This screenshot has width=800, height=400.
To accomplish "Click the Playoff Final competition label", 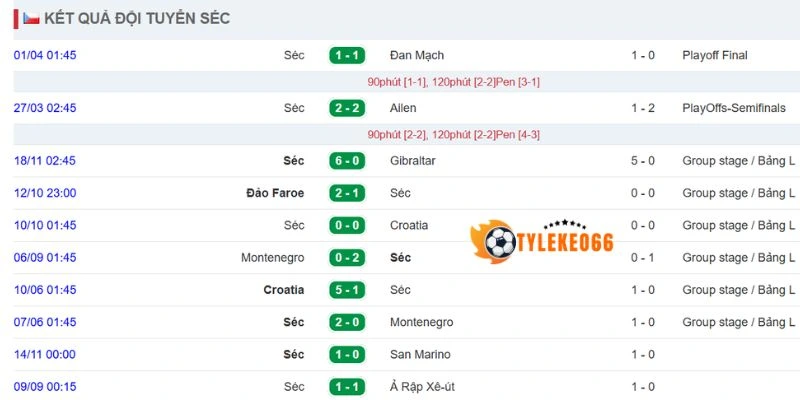I will pos(714,56).
